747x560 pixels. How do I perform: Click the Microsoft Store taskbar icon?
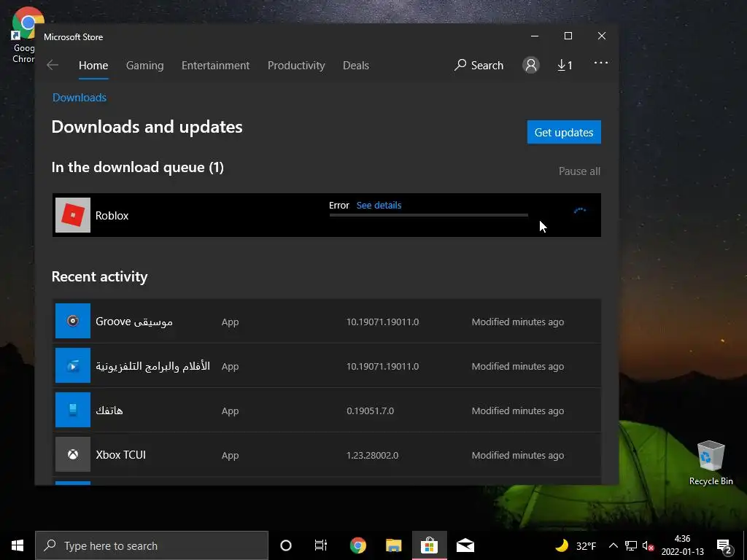[429, 545]
